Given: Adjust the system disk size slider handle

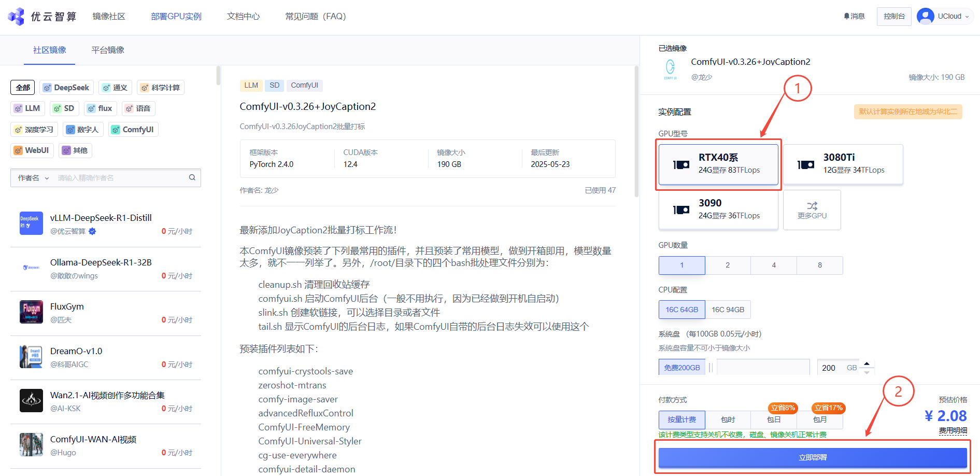Looking at the screenshot, I should [711, 368].
